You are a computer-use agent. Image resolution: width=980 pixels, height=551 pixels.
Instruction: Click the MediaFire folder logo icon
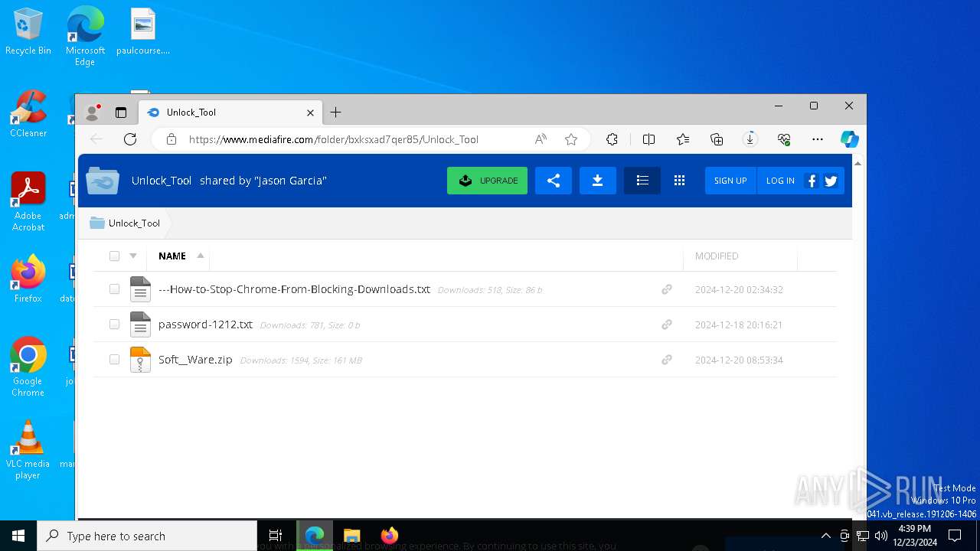click(103, 181)
